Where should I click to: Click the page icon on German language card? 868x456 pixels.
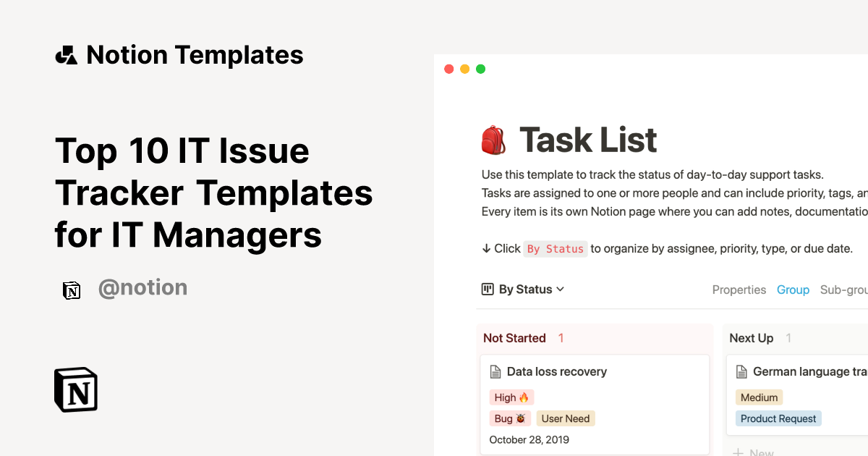point(741,371)
